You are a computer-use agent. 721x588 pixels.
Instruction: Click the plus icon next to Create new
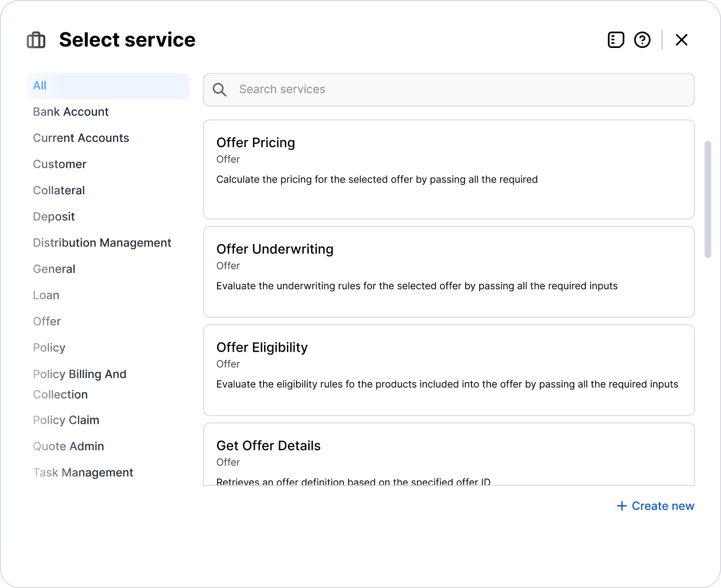coord(622,506)
